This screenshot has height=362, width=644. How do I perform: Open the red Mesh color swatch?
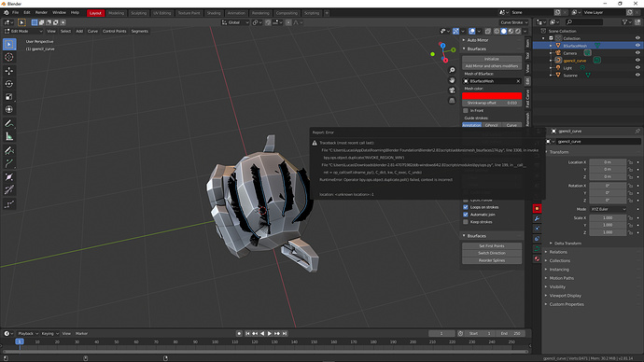point(492,95)
